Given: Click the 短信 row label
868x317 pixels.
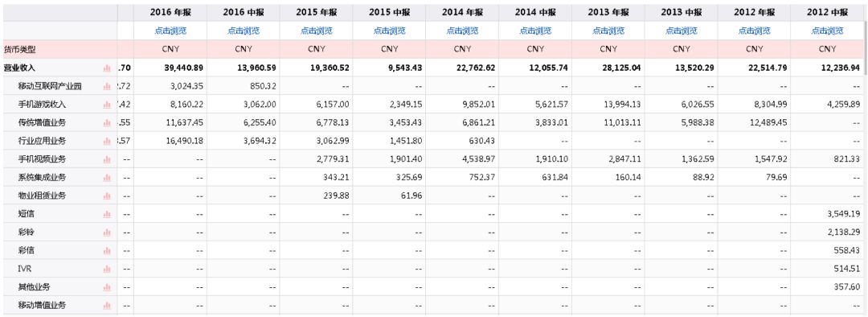Looking at the screenshot, I should click(x=26, y=215).
